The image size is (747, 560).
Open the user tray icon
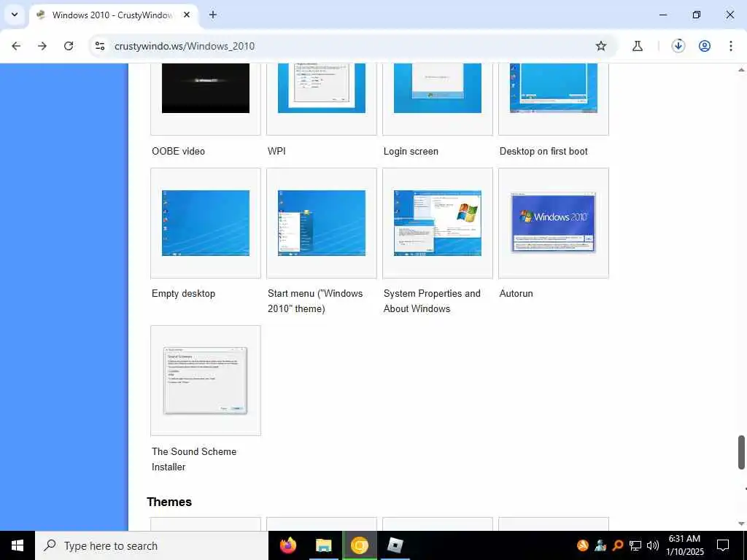600,545
